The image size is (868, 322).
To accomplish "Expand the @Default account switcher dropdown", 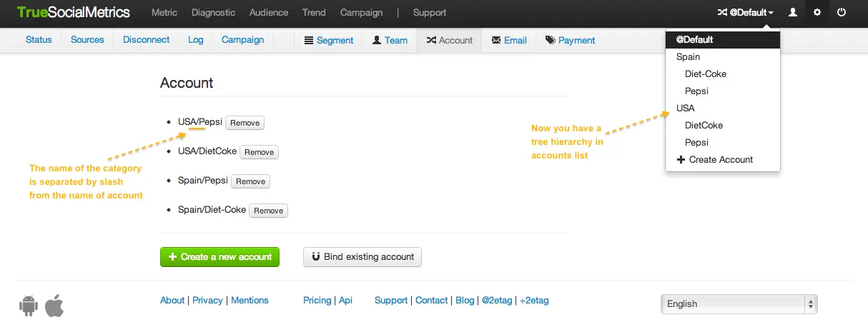I will tap(746, 13).
